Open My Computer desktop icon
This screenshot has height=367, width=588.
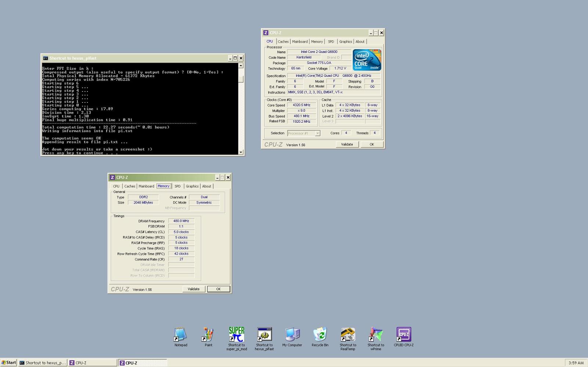[292, 337]
